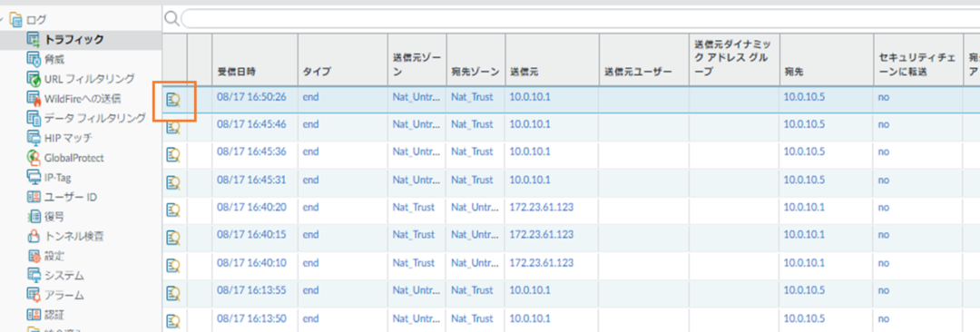Click the 認証 log icon
This screenshot has width=980, height=332.
click(x=34, y=314)
